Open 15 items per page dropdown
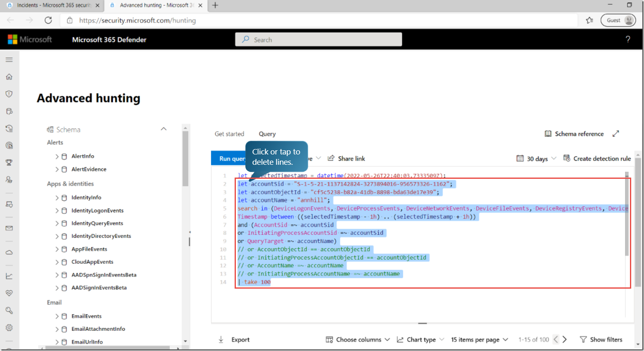This screenshot has height=351, width=644. (x=479, y=339)
